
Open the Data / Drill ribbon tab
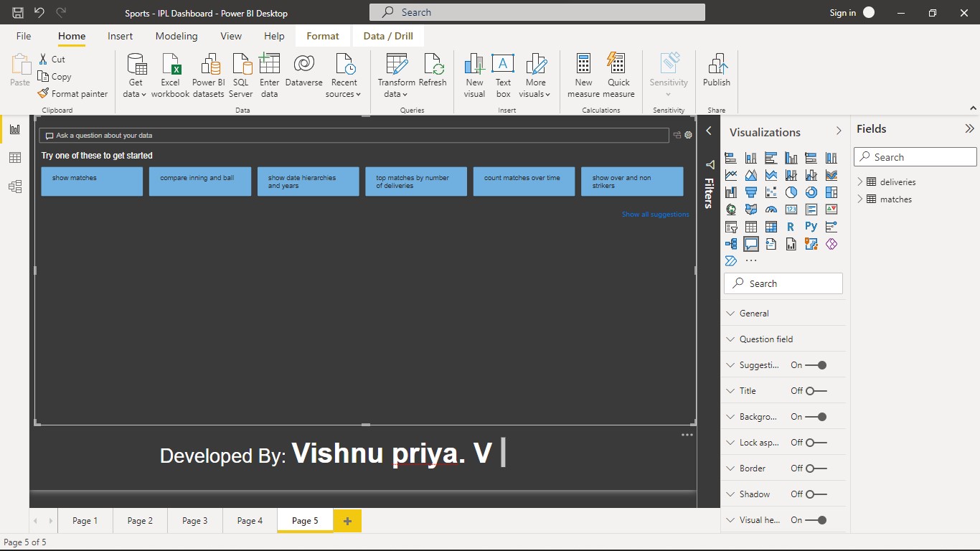388,36
